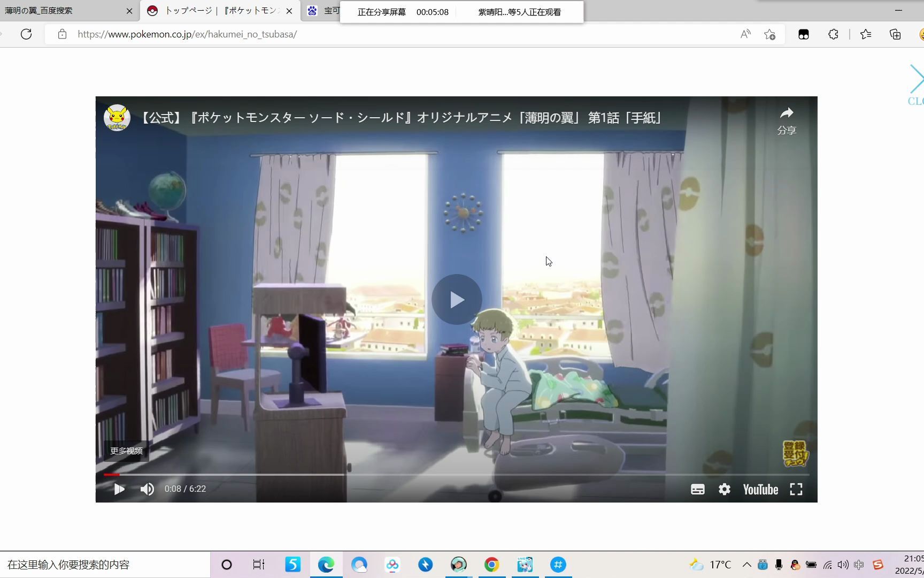924x578 pixels.
Task: Open the blue bird app on taskbar
Action: pos(426,565)
